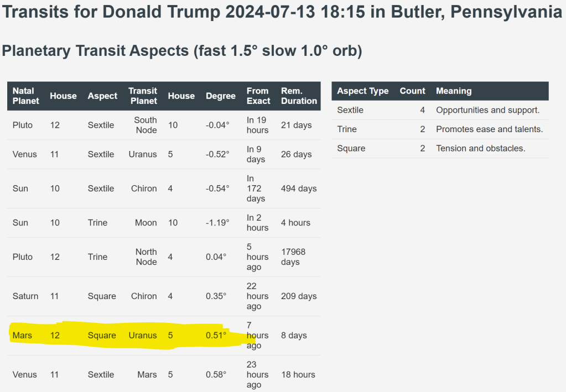Click the "Transit Planet" column header
Image resolution: width=566 pixels, height=392 pixels.
click(143, 96)
